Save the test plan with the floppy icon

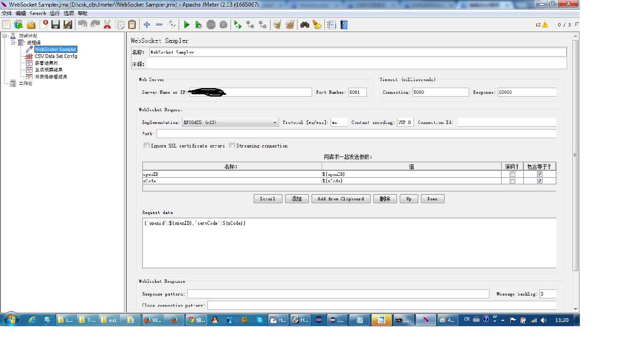pos(56,25)
